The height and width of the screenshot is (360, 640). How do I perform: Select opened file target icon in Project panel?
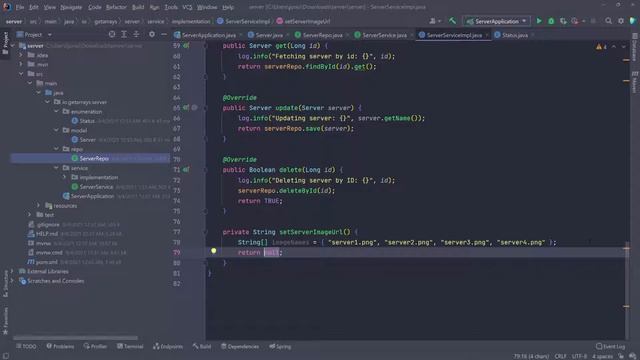[112, 35]
